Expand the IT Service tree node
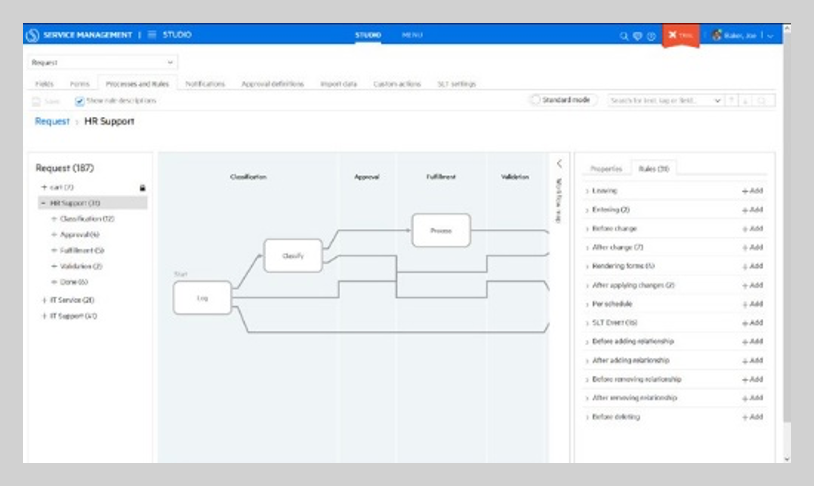The height and width of the screenshot is (487, 814). (x=44, y=300)
